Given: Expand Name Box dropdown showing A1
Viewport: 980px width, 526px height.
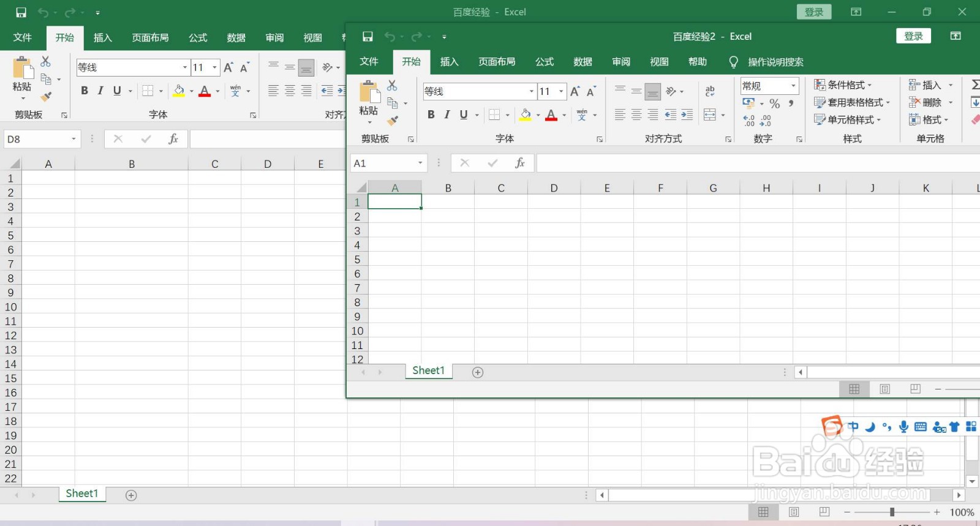Looking at the screenshot, I should (x=420, y=163).
